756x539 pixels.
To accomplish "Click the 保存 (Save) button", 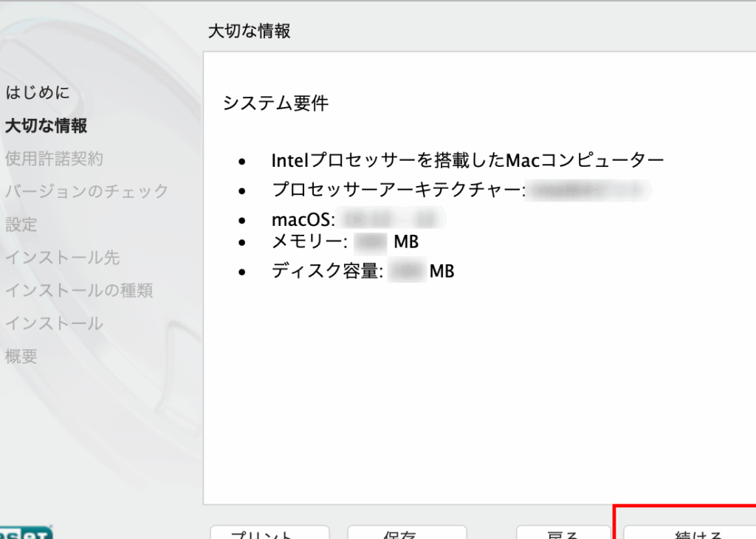I will [x=407, y=533].
